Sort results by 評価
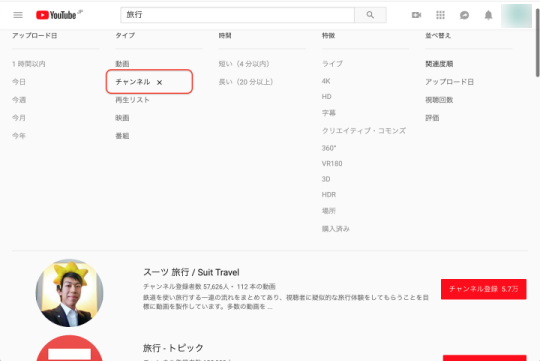The image size is (540, 361). (432, 118)
